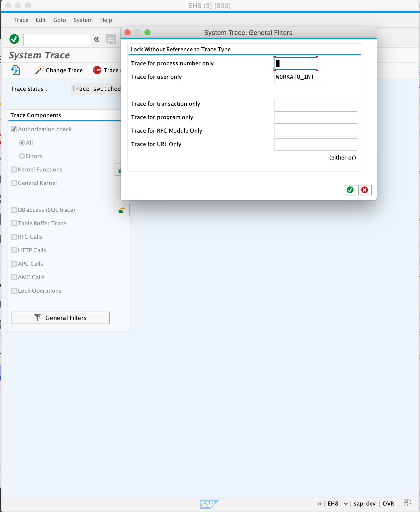This screenshot has height=512, width=420.
Task: Open the Trace menu
Action: (x=21, y=20)
